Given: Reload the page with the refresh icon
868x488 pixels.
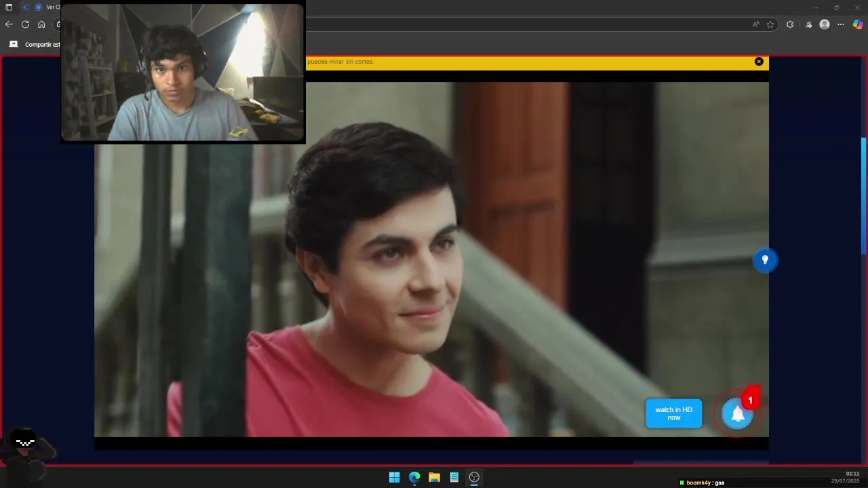Looking at the screenshot, I should tap(25, 24).
